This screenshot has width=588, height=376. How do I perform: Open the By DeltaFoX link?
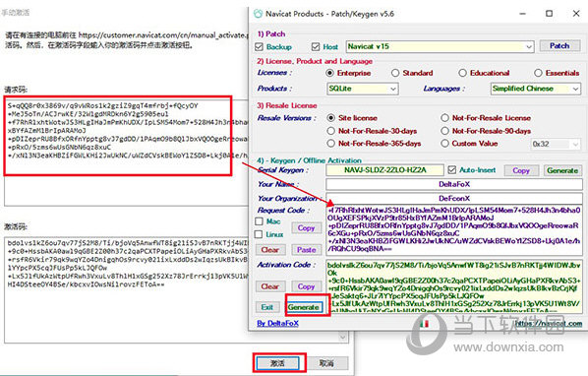pos(278,323)
